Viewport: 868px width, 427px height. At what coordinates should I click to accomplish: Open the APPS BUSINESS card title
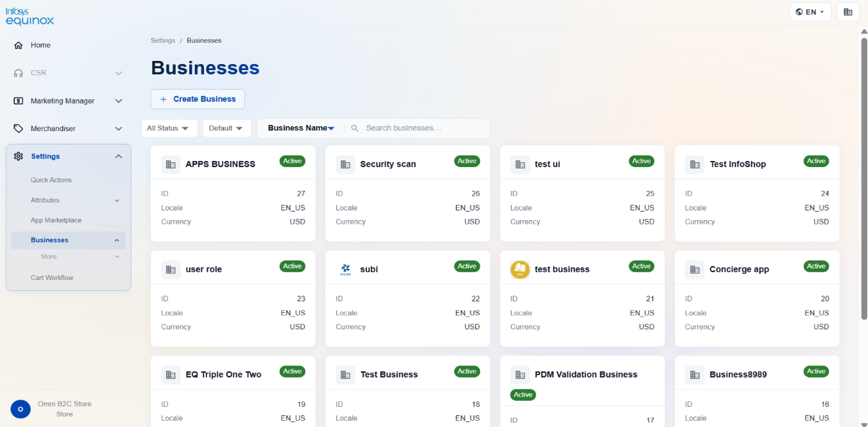[x=220, y=164]
